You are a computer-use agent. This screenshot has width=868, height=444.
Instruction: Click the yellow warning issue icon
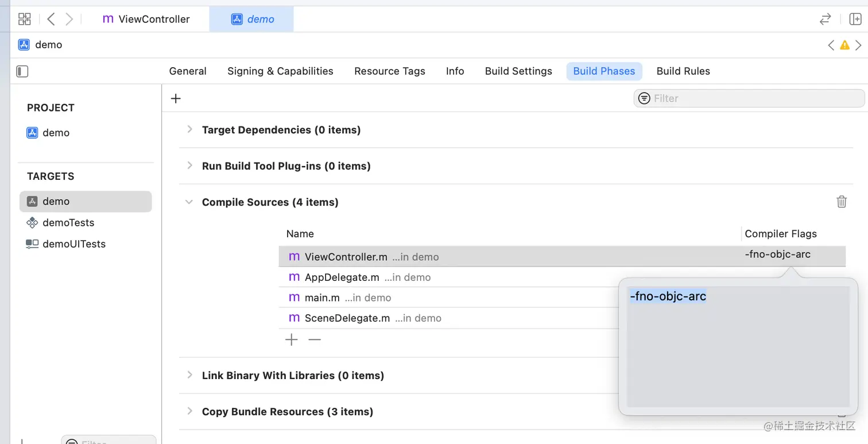pyautogui.click(x=844, y=45)
